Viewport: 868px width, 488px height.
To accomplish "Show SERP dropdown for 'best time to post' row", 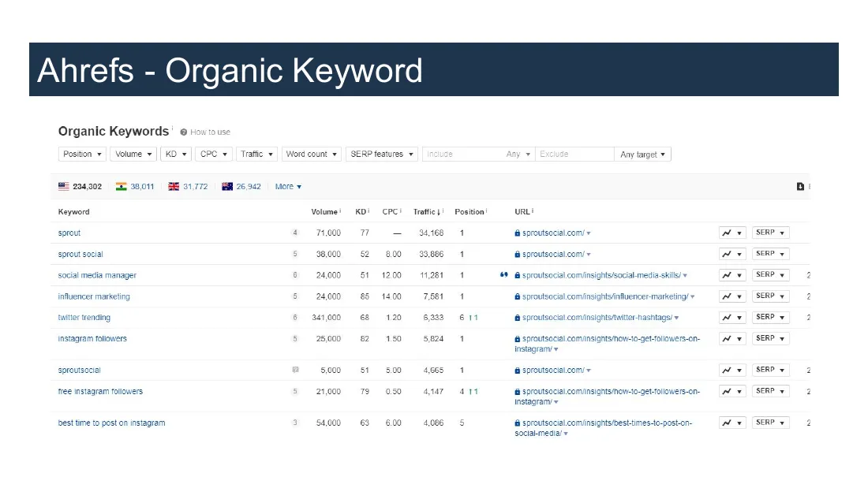I will coord(771,423).
